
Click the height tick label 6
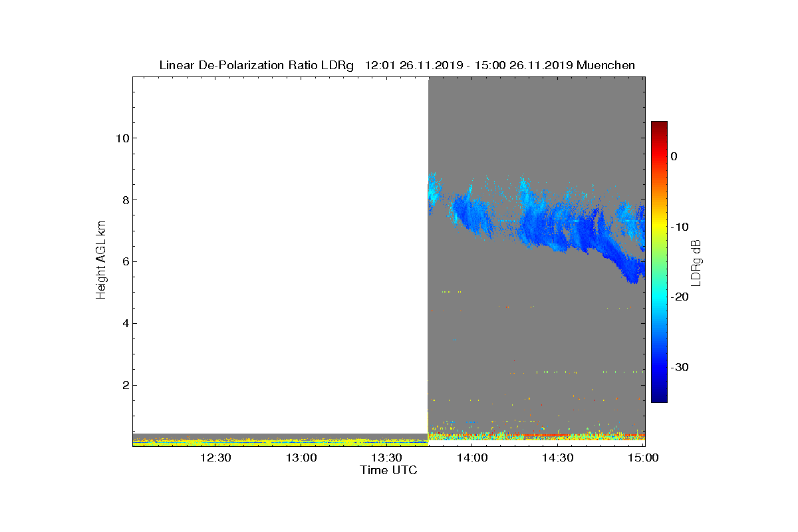click(124, 261)
